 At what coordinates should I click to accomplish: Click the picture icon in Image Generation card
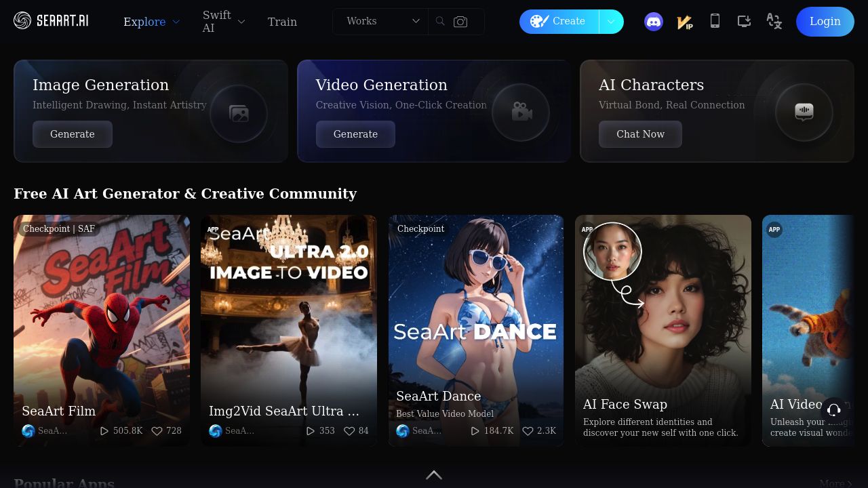(x=239, y=113)
